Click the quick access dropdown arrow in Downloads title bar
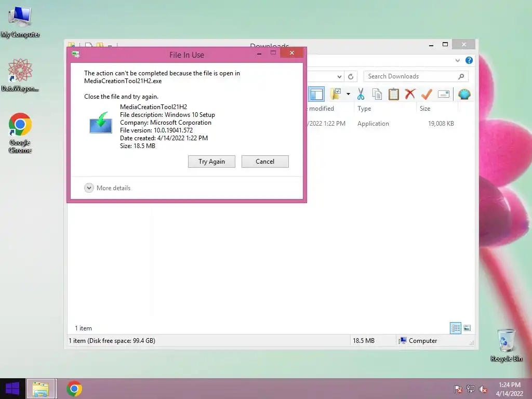The height and width of the screenshot is (399, 532). click(110, 45)
